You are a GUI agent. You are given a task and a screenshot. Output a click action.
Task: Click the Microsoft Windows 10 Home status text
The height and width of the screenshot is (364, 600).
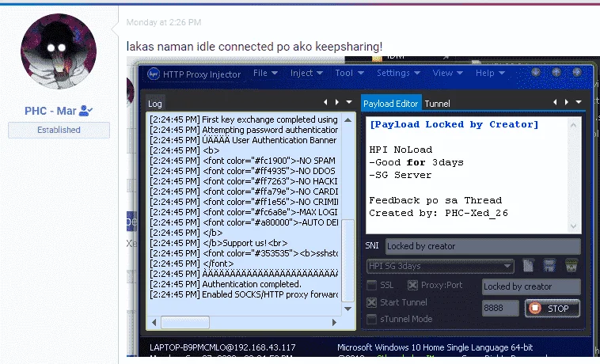point(435,347)
